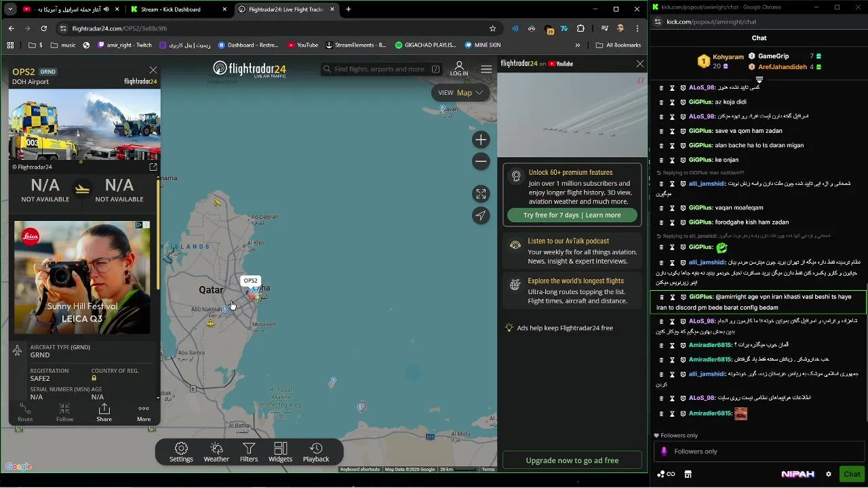Viewport: 868px width, 488px height.
Task: Open the map Filters tool
Action: pyautogui.click(x=249, y=452)
